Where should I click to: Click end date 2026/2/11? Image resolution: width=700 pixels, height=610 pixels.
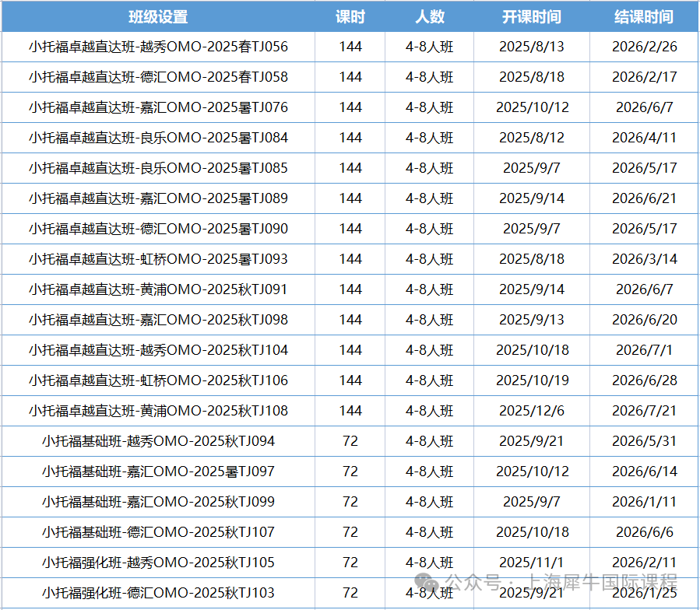(644, 563)
